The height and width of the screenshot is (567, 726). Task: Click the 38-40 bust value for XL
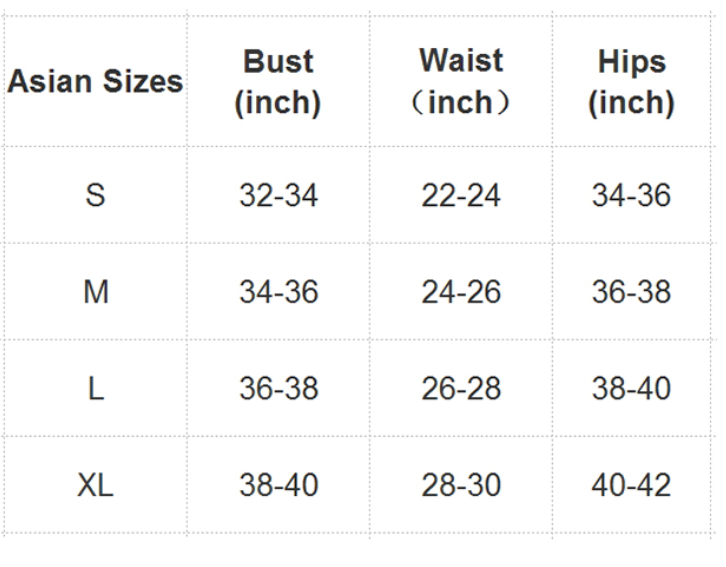click(x=279, y=485)
